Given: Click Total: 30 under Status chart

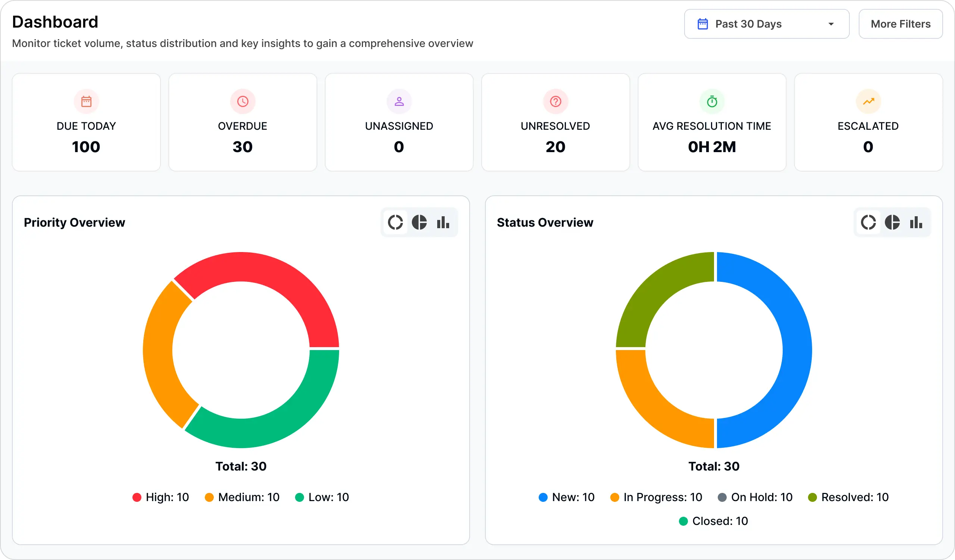Looking at the screenshot, I should coord(714,466).
